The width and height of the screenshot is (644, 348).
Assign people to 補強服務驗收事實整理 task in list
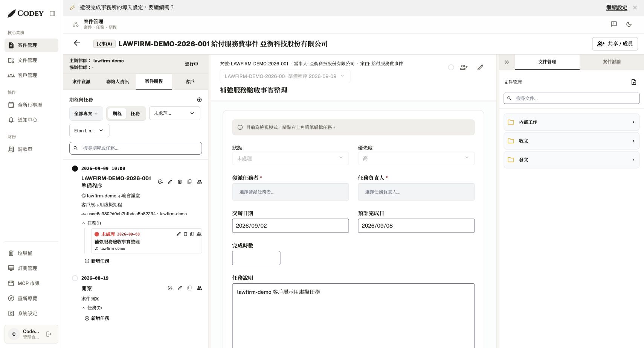click(199, 234)
